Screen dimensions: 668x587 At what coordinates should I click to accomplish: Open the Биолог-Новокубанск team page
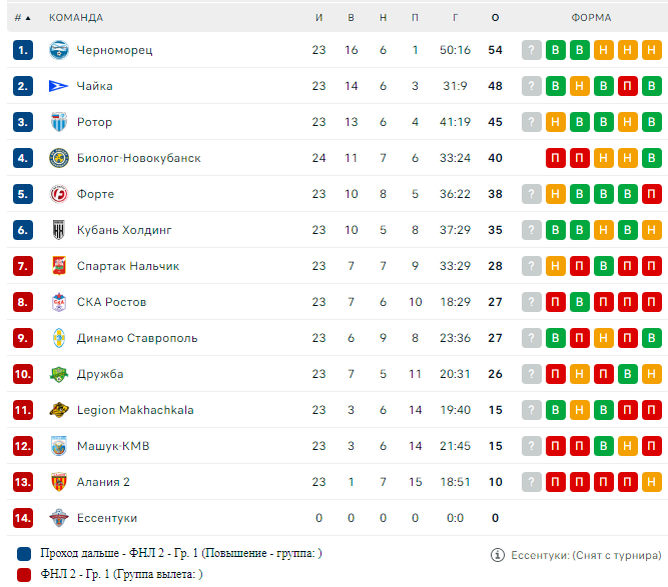[x=138, y=158]
